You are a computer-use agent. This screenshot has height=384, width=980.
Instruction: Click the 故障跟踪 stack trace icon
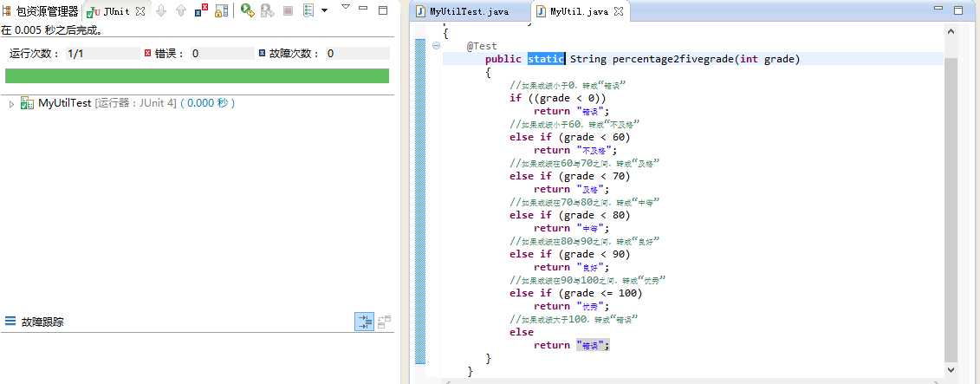pyautogui.click(x=10, y=322)
